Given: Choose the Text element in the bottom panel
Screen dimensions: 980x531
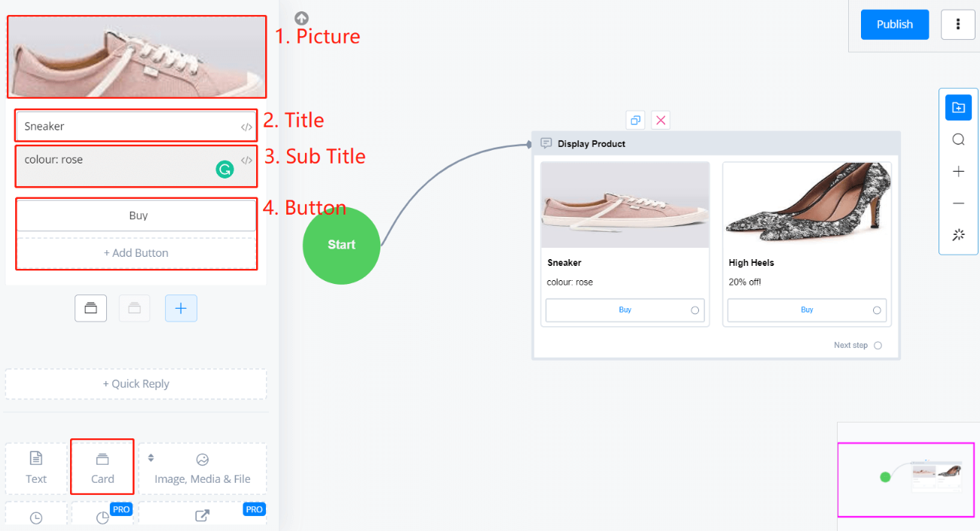Looking at the screenshot, I should coord(36,467).
